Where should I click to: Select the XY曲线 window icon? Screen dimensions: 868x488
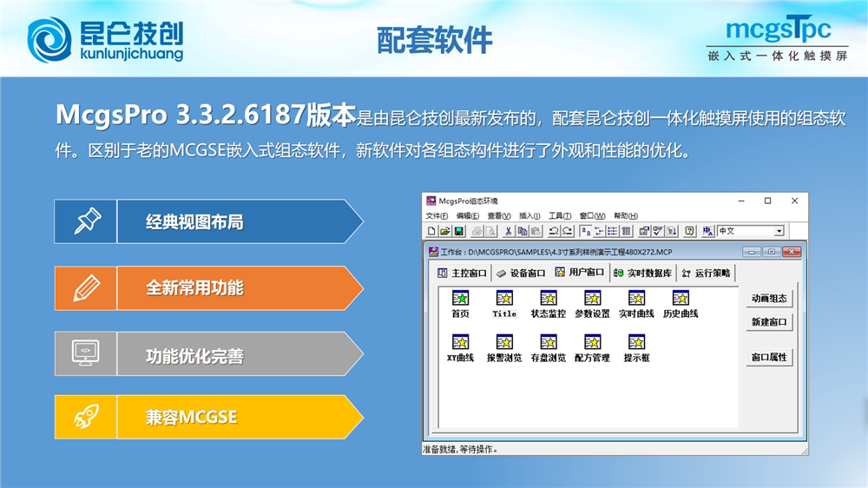click(x=460, y=348)
